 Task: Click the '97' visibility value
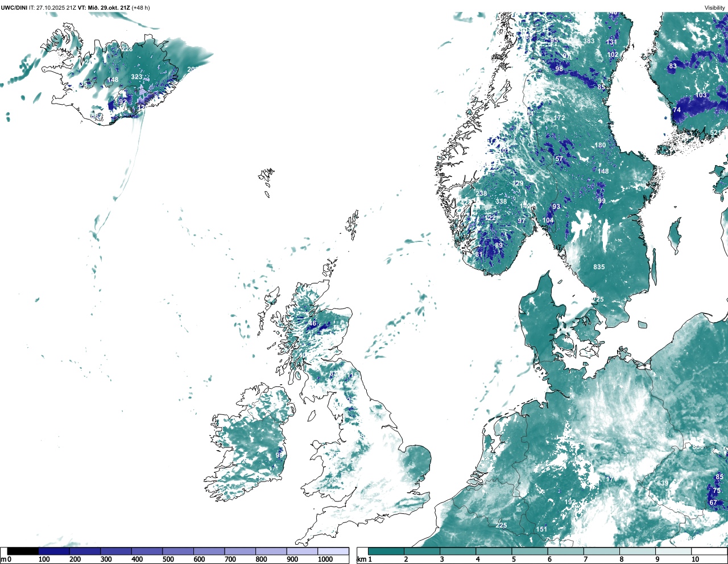pyautogui.click(x=522, y=221)
